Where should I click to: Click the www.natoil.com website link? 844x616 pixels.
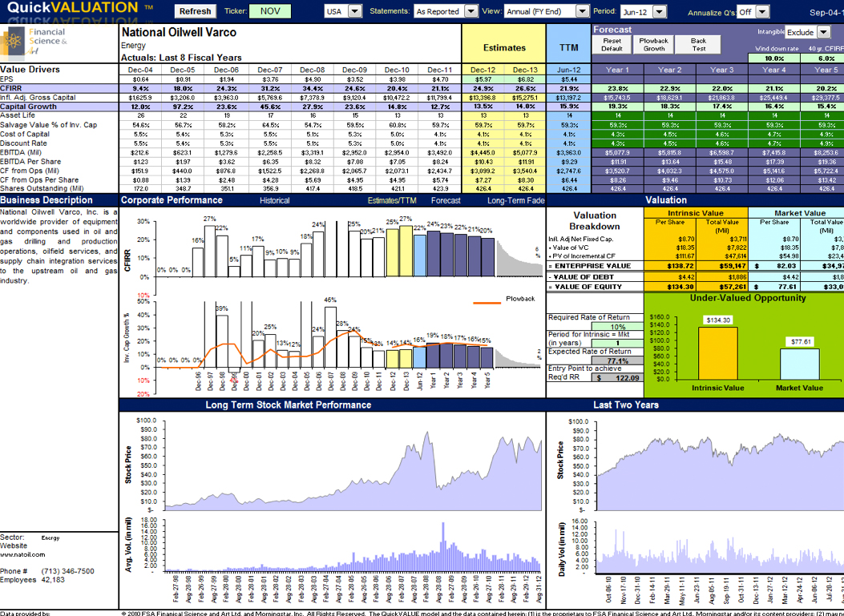click(x=22, y=554)
